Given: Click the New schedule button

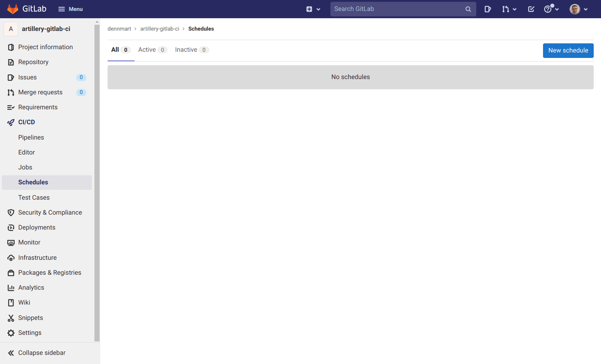Looking at the screenshot, I should pyautogui.click(x=568, y=50).
